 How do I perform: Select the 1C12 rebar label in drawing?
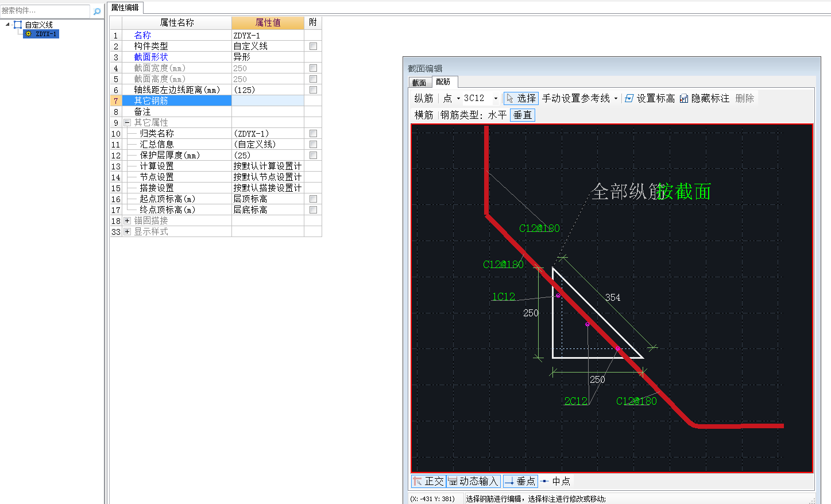pos(503,296)
